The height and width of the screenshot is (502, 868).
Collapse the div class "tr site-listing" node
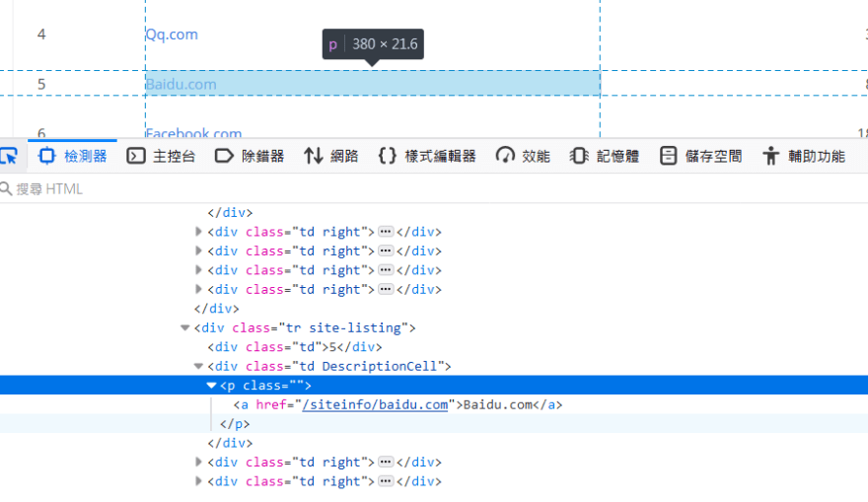click(184, 327)
